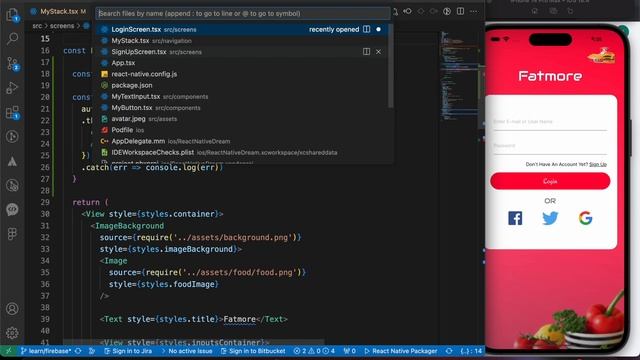Tap the Google icon in the simulator
The width and height of the screenshot is (640, 360).
585,218
